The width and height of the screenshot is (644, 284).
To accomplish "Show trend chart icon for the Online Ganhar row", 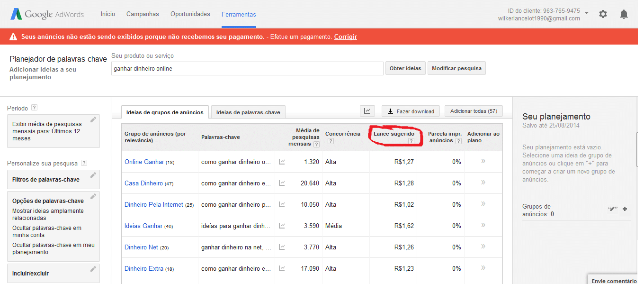I will [x=282, y=162].
